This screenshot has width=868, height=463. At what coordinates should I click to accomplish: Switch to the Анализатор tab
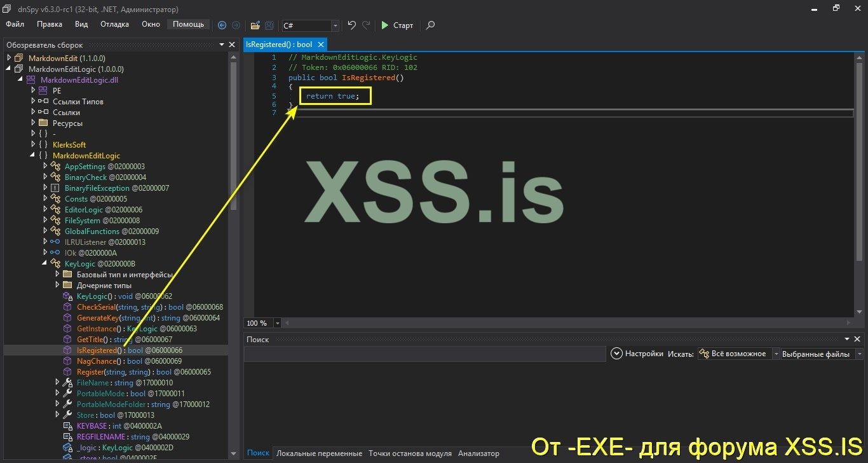[478, 453]
